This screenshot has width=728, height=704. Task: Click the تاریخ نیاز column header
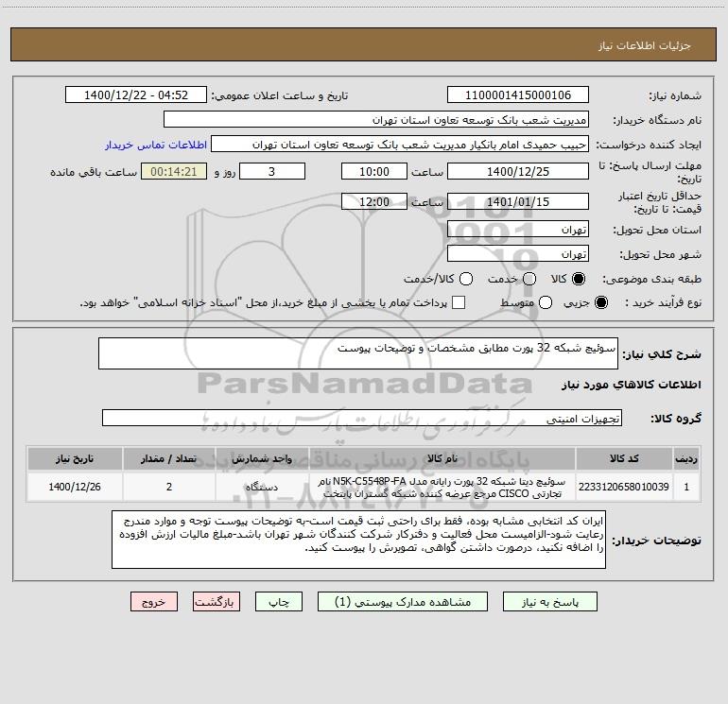(x=75, y=459)
